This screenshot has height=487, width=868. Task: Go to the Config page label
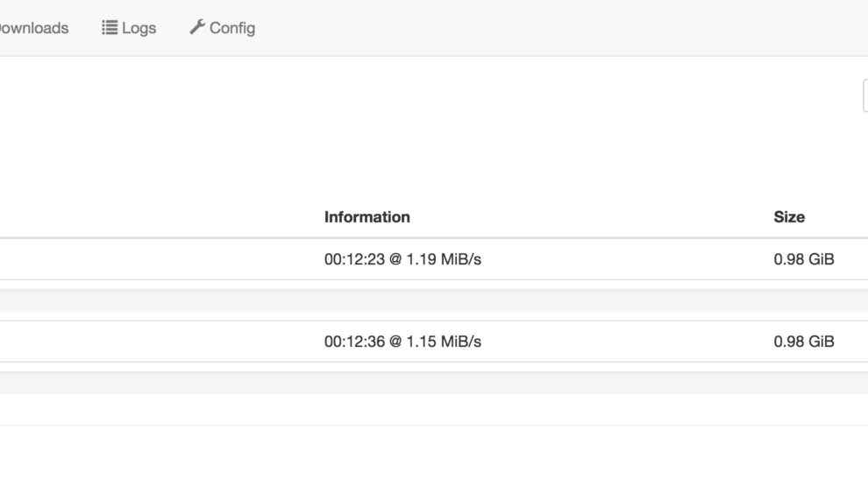(232, 28)
